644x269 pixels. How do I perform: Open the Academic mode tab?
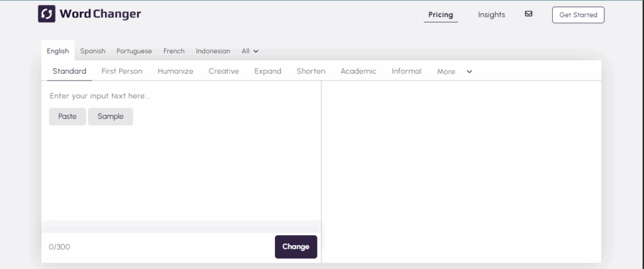(358, 71)
